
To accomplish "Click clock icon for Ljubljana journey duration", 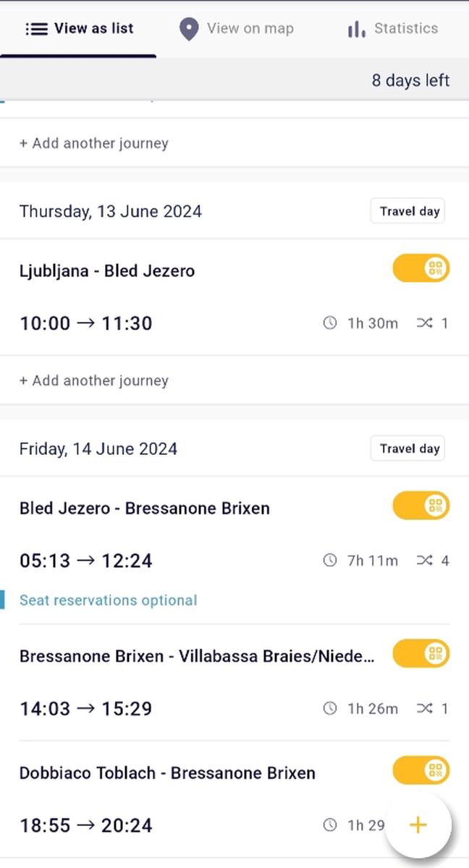I will click(x=330, y=323).
